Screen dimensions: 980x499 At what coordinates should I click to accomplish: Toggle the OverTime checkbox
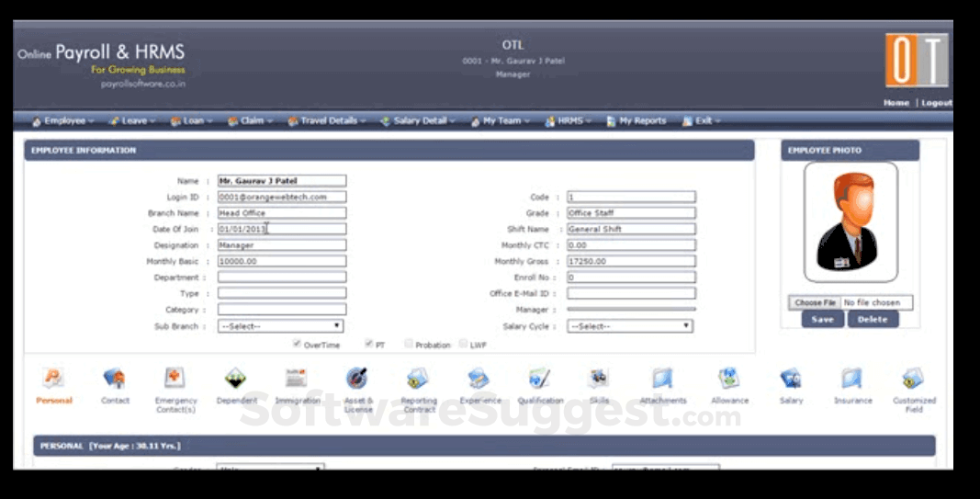pyautogui.click(x=297, y=344)
